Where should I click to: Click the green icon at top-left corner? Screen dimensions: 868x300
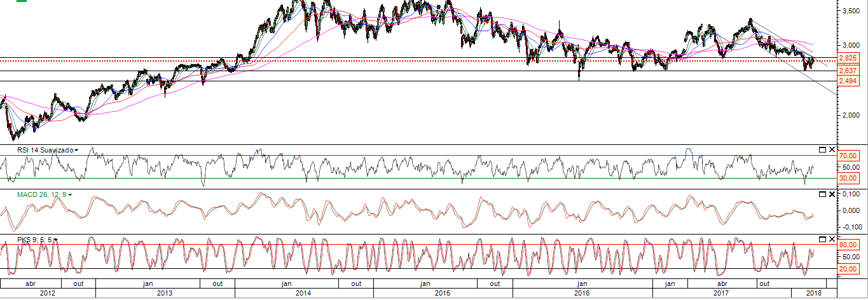(x=21, y=1)
